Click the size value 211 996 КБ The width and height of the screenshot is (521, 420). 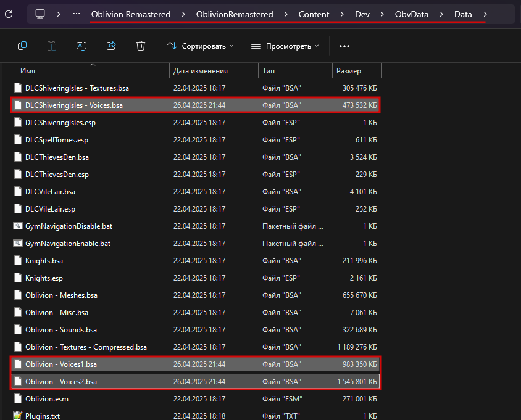click(360, 261)
